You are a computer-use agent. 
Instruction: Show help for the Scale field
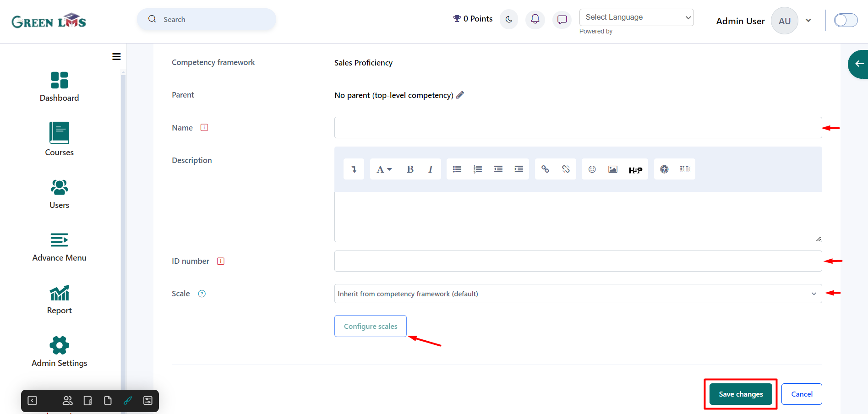coord(202,294)
